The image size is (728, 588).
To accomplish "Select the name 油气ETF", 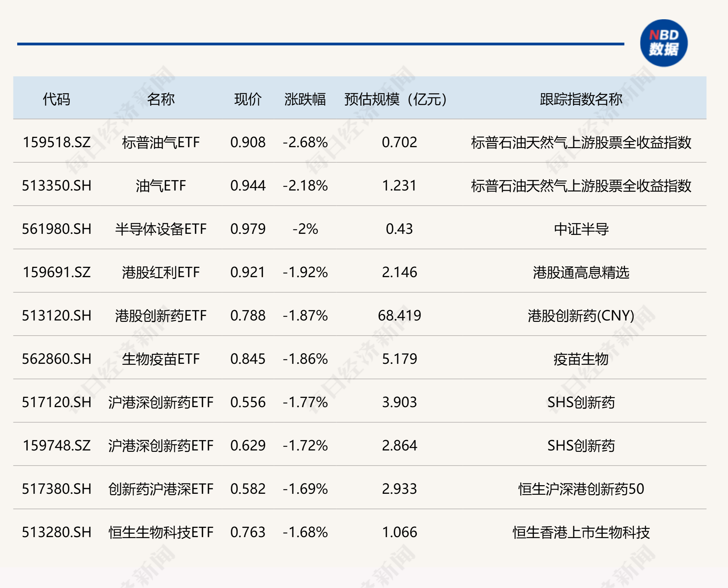I will (161, 186).
